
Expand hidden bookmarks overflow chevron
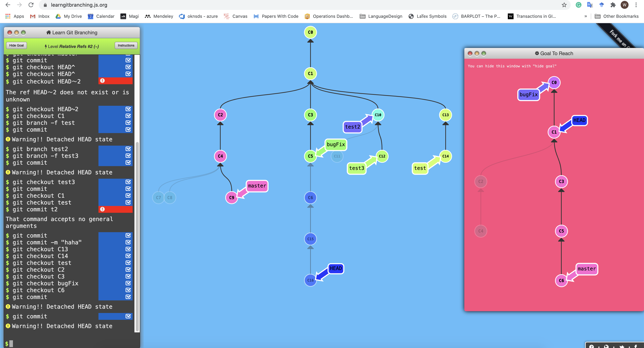click(x=585, y=16)
